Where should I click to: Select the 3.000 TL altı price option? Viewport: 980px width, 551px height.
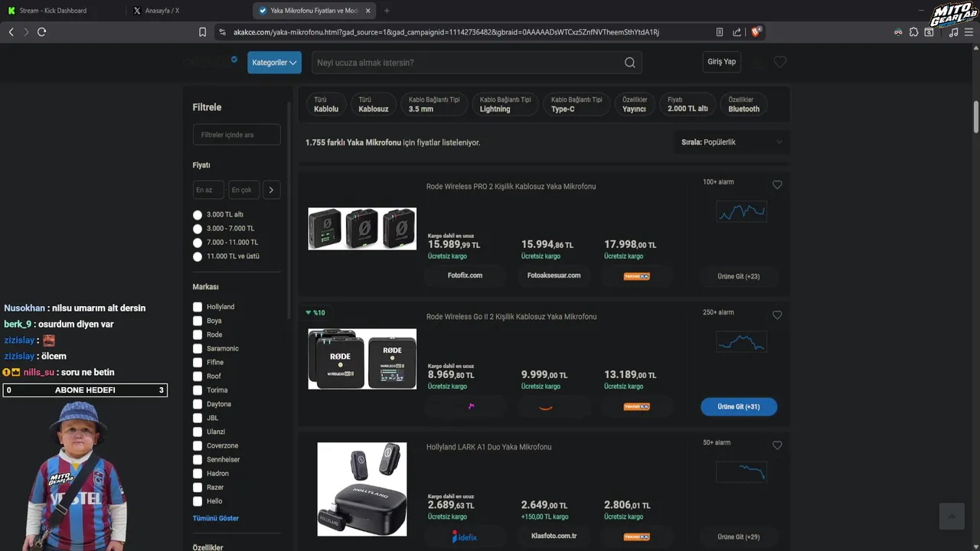[198, 215]
